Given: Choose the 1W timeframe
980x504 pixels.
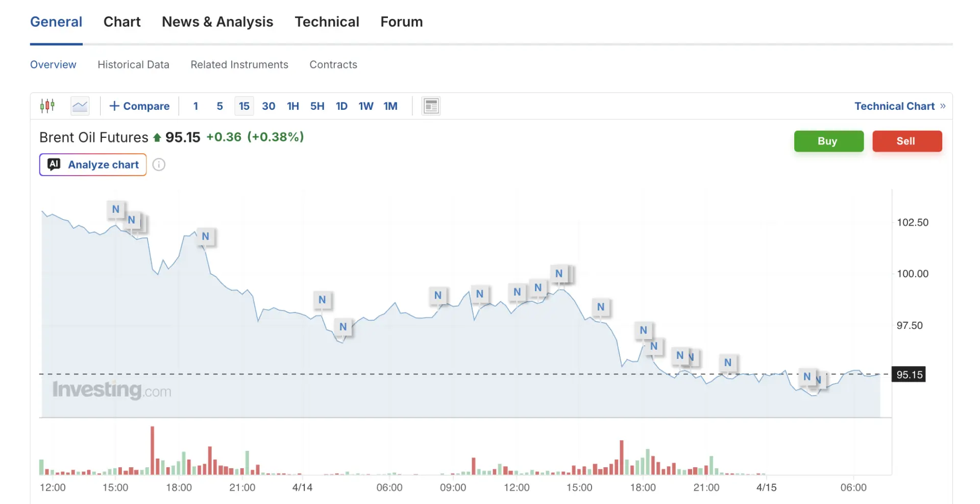Looking at the screenshot, I should coord(366,106).
